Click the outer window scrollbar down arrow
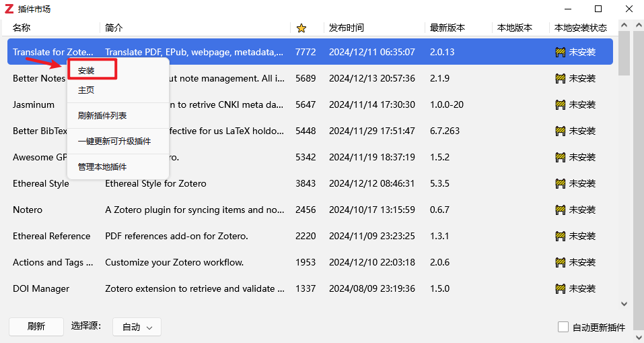This screenshot has height=343, width=644. [x=638, y=338]
